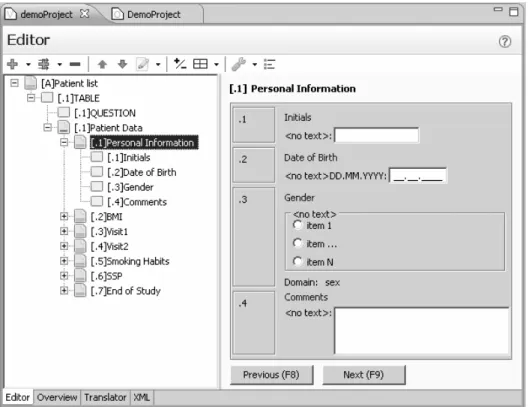Image resolution: width=529 pixels, height=407 pixels.
Task: Select the 'item 1' radio button
Action: [297, 225]
